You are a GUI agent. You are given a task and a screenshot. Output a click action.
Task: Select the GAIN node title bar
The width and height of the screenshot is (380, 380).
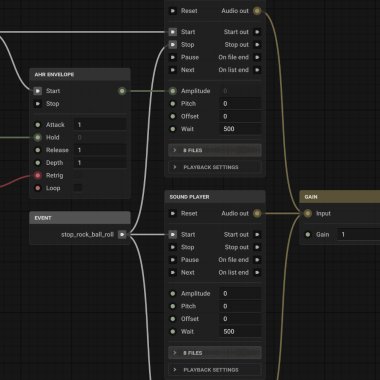coord(340,197)
